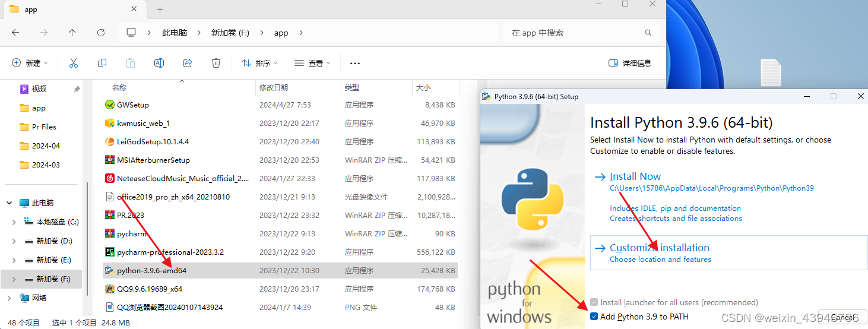
Task: Click the MSIAfterburnerSetup archive icon
Action: point(109,160)
